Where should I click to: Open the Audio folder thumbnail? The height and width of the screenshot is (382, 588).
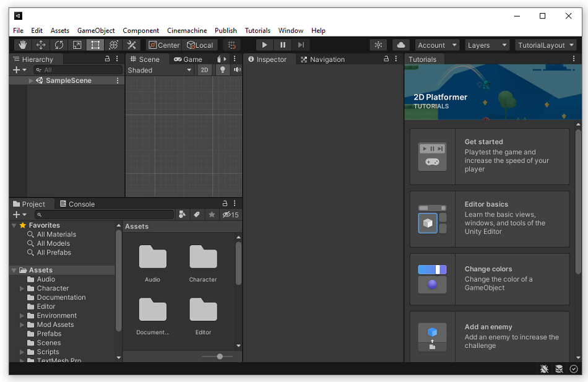click(153, 263)
